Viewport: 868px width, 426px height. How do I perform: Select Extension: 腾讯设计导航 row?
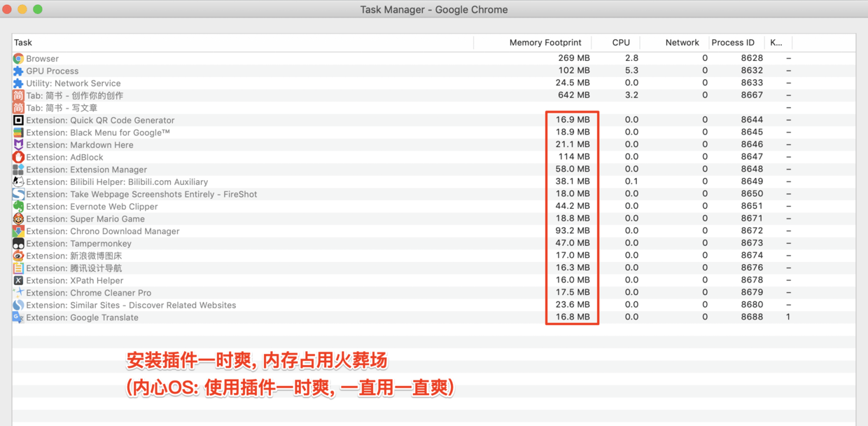coord(434,268)
